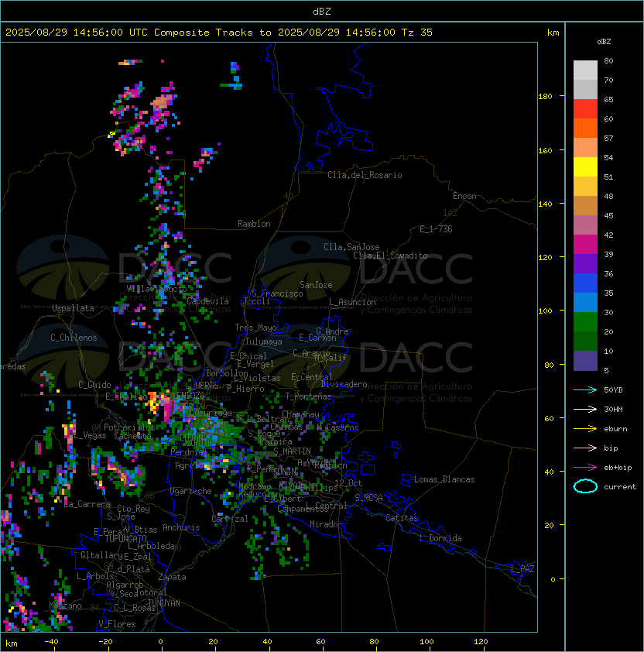
Task: Click the '30HM' legend label
Action: [x=613, y=409]
